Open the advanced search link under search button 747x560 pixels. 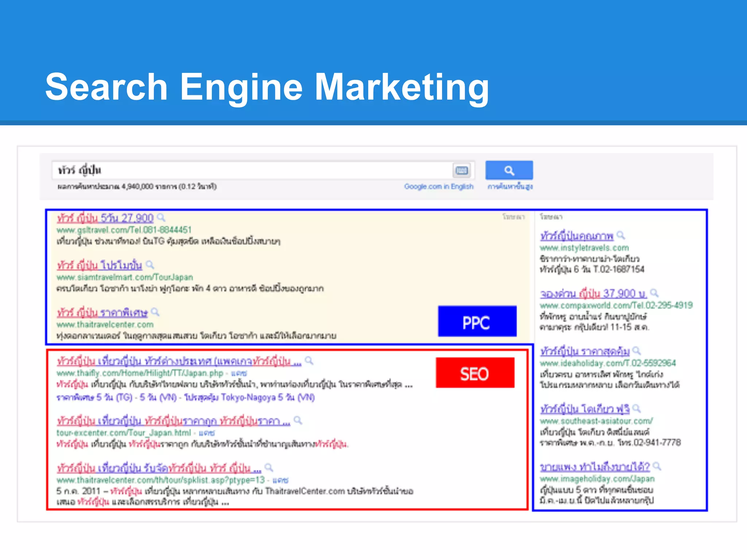510,187
